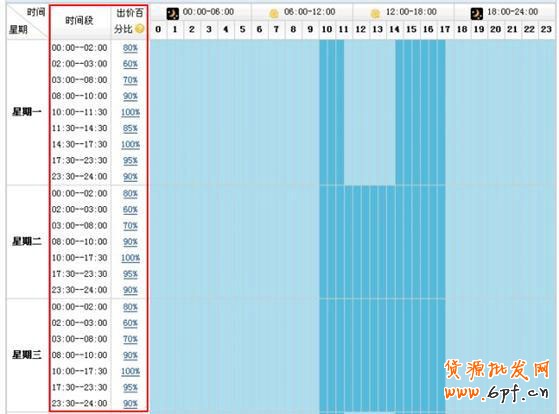559x414 pixels.
Task: Click the 60% link for 星期二 02:00--03:00
Action: point(130,210)
